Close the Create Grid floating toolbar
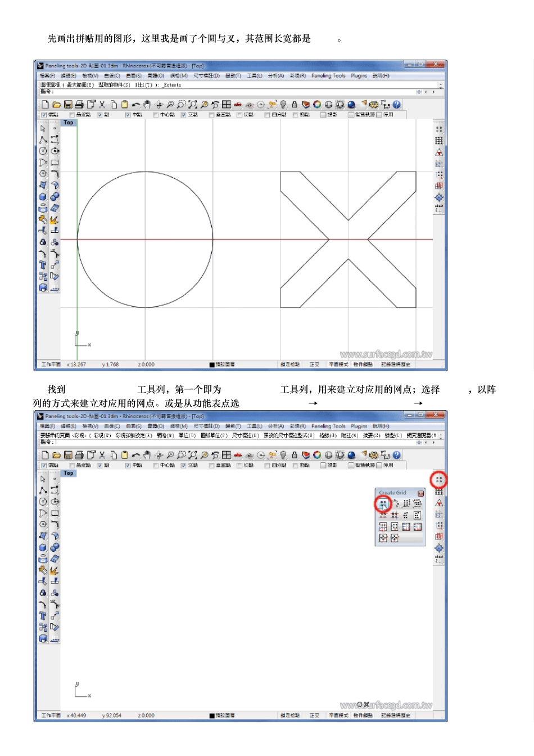The width and height of the screenshot is (534, 756). point(420,493)
